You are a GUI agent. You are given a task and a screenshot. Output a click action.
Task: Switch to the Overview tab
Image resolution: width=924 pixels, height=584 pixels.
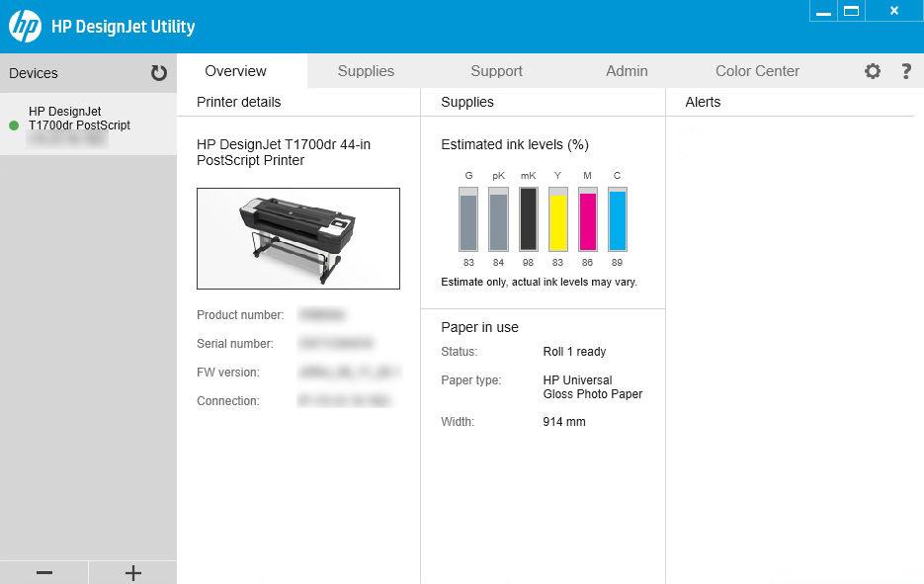click(x=236, y=71)
